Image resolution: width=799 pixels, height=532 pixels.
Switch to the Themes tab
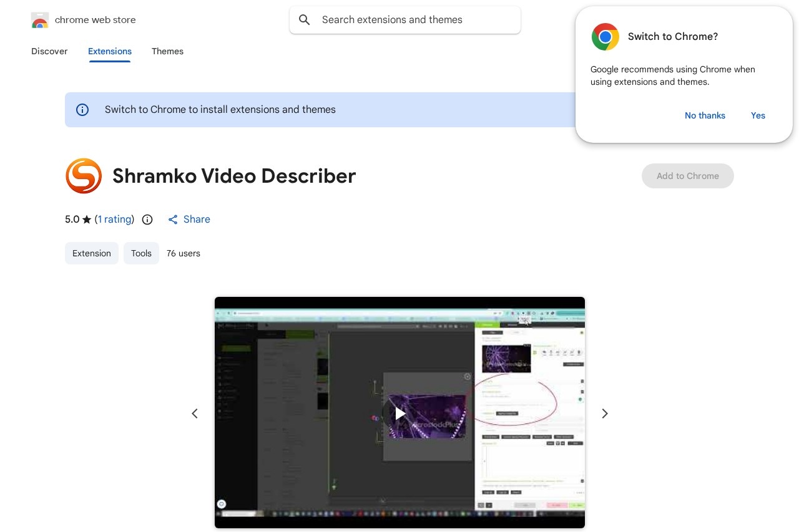tap(167, 51)
